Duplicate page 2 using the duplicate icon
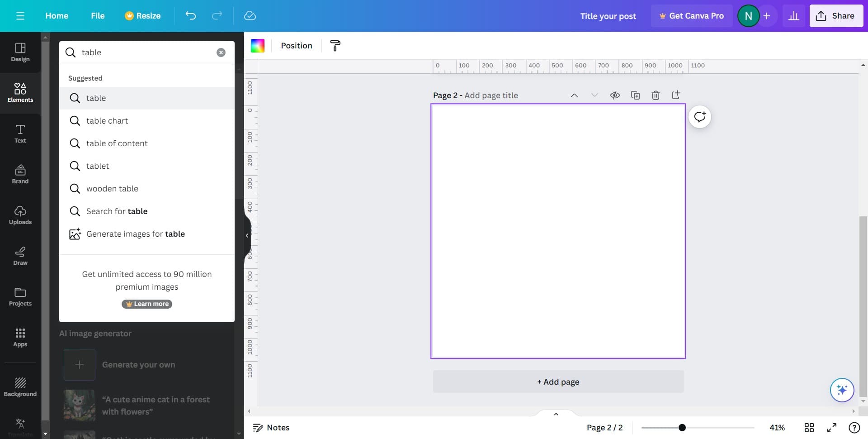Viewport: 868px width, 439px height. (x=635, y=95)
